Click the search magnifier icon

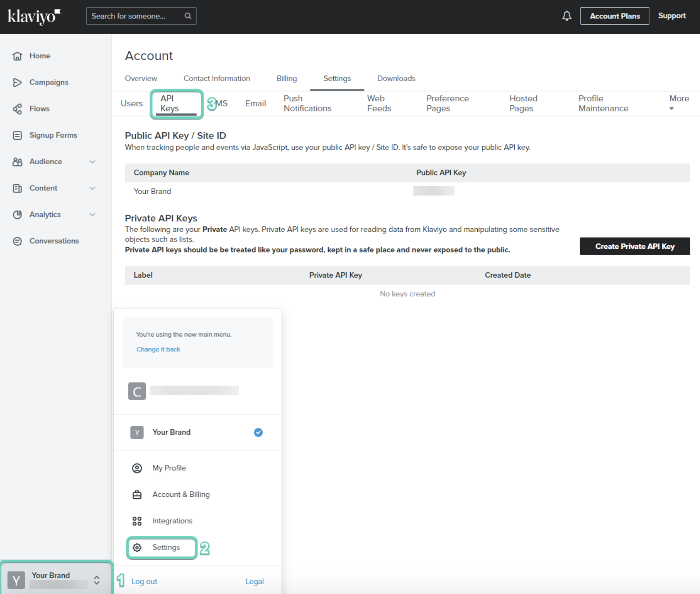[x=188, y=16]
